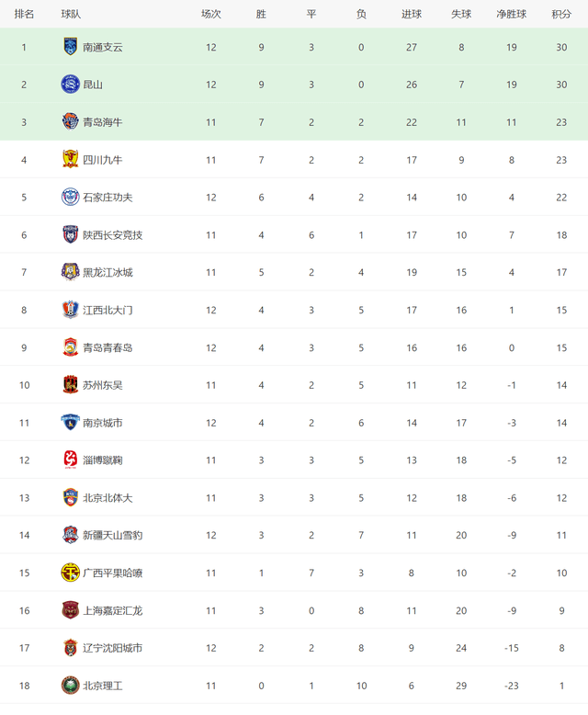
Task: Select the 广西平果哈嘹 yellow round logo
Action: [x=70, y=573]
